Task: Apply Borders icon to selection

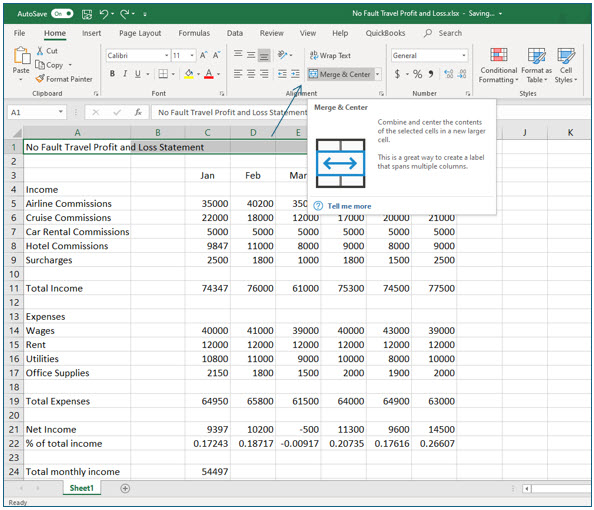Action: coord(163,74)
